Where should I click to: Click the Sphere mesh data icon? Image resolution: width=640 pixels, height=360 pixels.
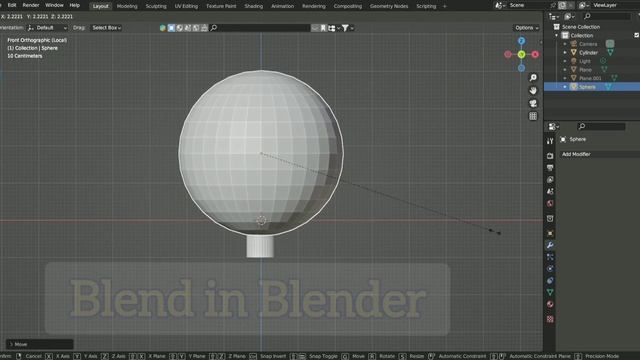(608, 87)
